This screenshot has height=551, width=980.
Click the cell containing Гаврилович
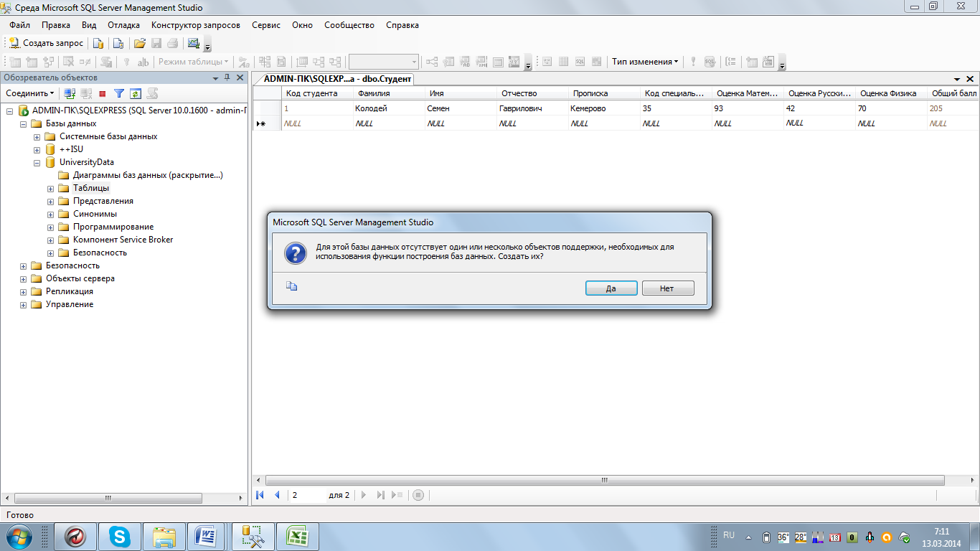(532, 108)
